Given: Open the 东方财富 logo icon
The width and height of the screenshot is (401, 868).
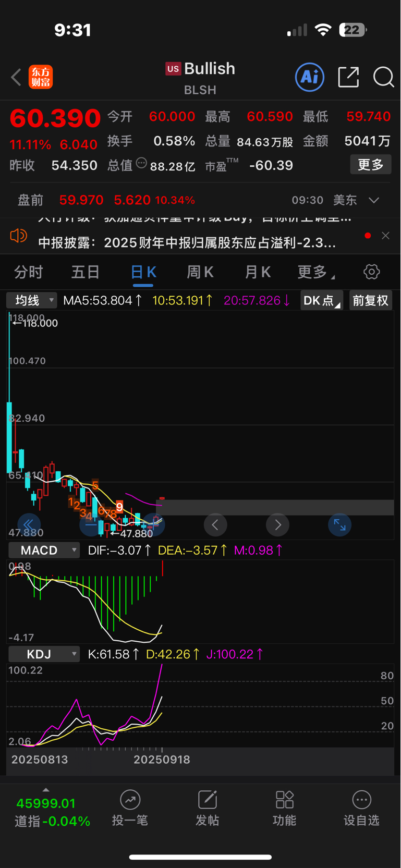Looking at the screenshot, I should point(41,77).
